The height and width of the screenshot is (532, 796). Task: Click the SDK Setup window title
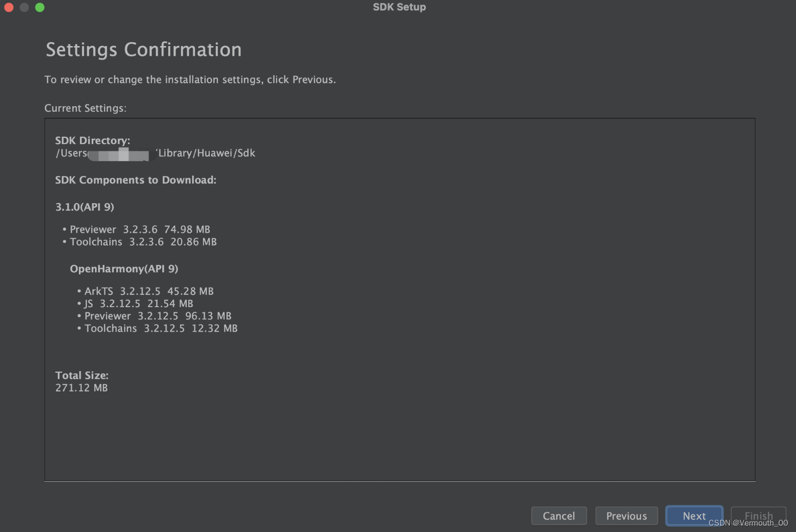399,7
